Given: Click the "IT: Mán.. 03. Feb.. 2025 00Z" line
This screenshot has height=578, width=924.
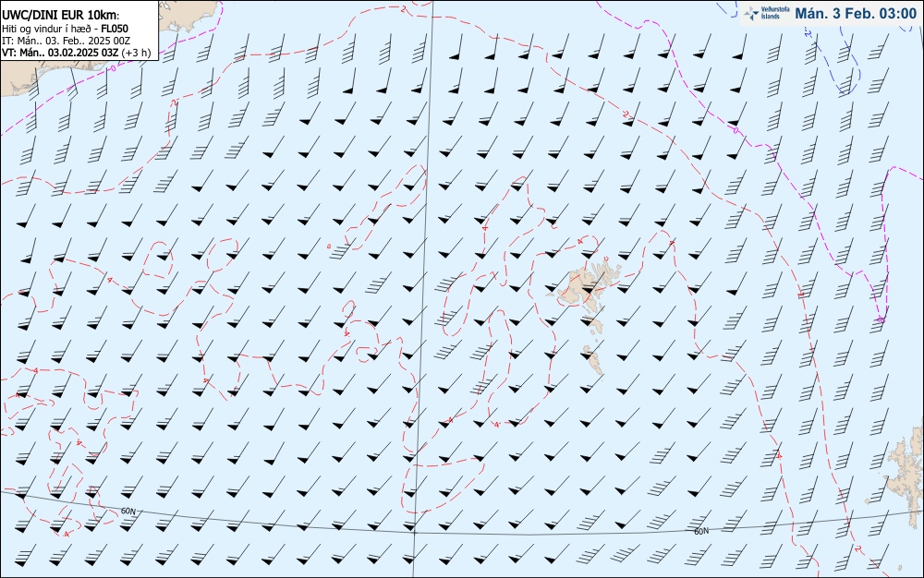Looking at the screenshot, I should click(66, 41).
